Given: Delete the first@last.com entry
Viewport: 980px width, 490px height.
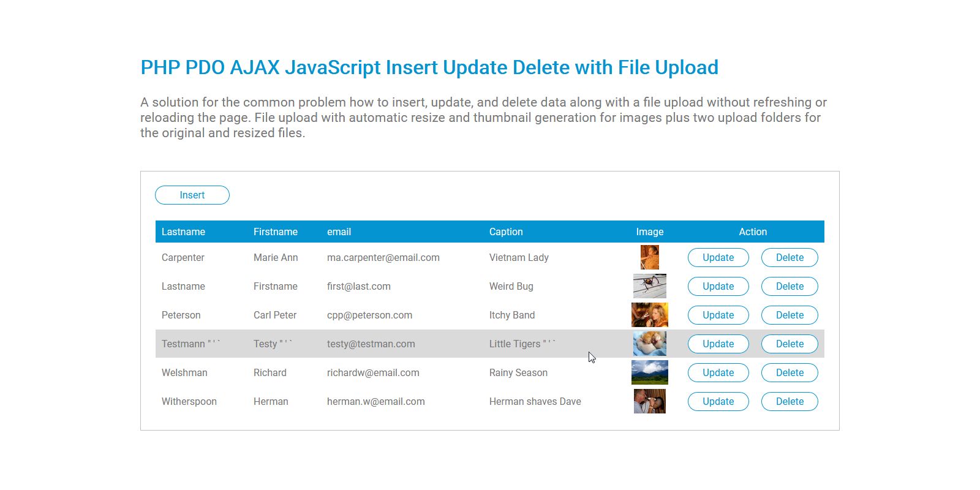Looking at the screenshot, I should click(x=790, y=287).
